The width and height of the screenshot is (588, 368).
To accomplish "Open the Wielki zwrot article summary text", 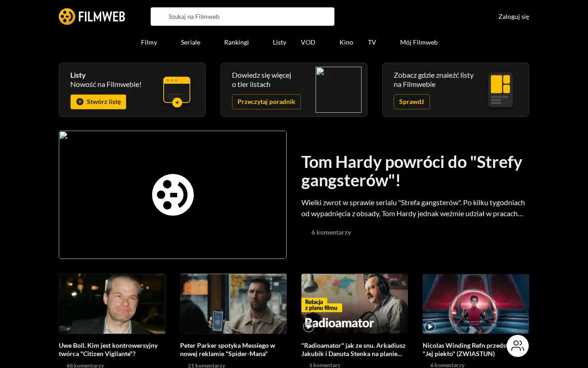I will click(x=413, y=208).
